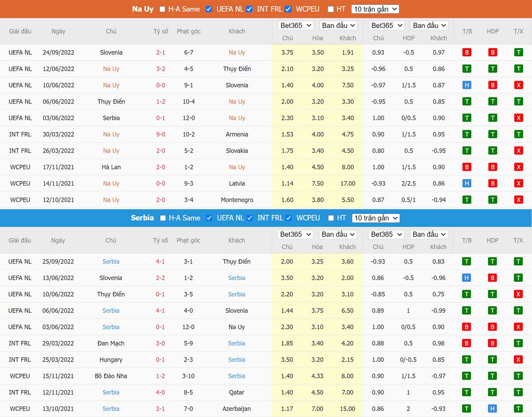
Task: Open first Bet365 dropdown in Serbia table
Action: point(296,234)
